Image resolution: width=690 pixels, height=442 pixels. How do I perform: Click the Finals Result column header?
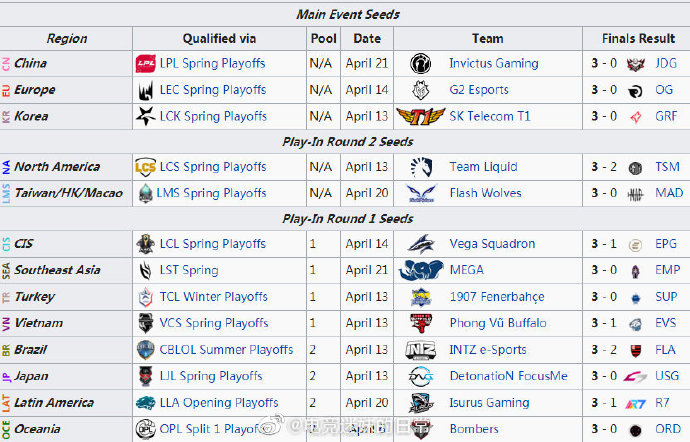pos(638,39)
